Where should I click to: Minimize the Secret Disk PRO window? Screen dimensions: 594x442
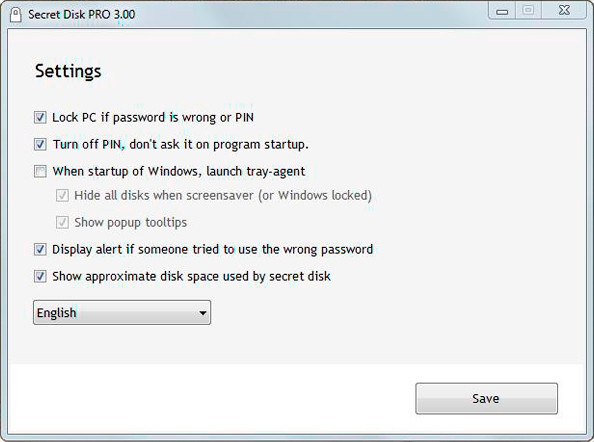click(502, 11)
